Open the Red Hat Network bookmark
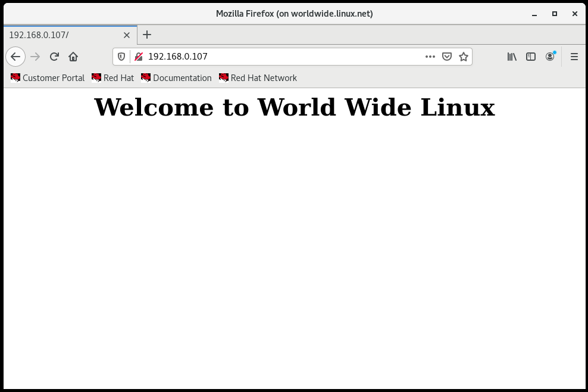This screenshot has width=588, height=392. coord(258,78)
